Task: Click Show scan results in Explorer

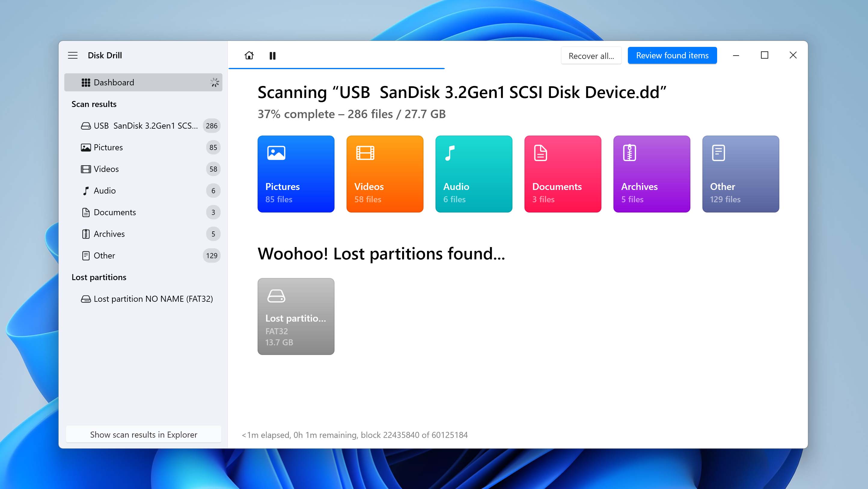Action: tap(144, 434)
